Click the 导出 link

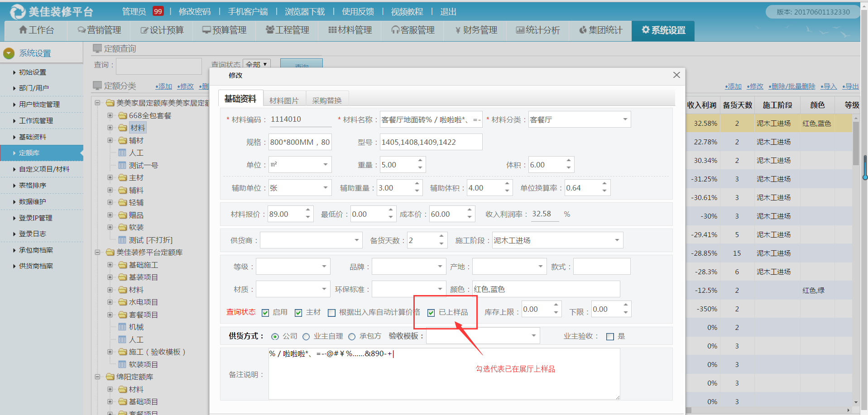[850, 86]
